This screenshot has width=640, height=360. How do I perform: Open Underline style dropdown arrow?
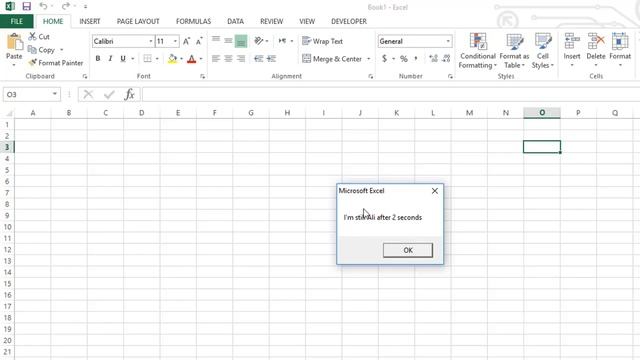tap(133, 59)
